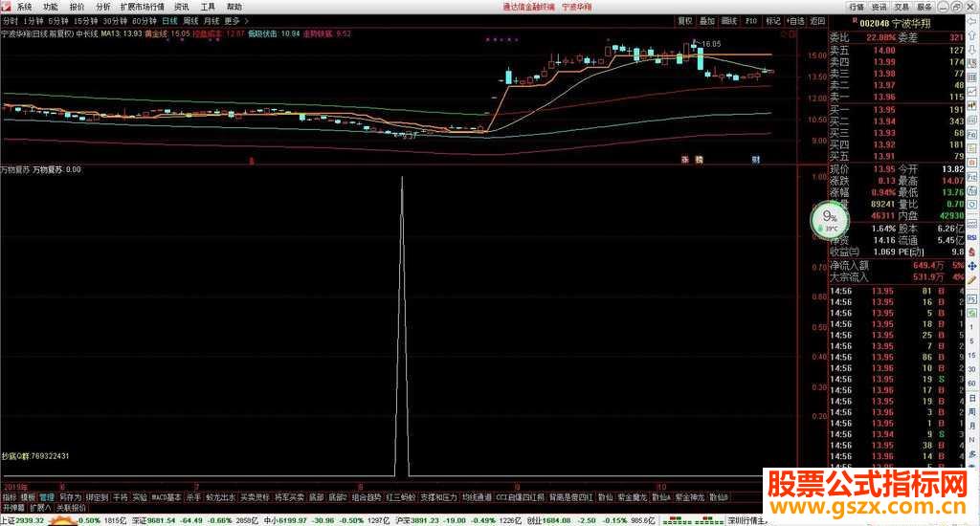980x526 pixels.
Task: Click the 上证 index in status bar
Action: point(23,520)
